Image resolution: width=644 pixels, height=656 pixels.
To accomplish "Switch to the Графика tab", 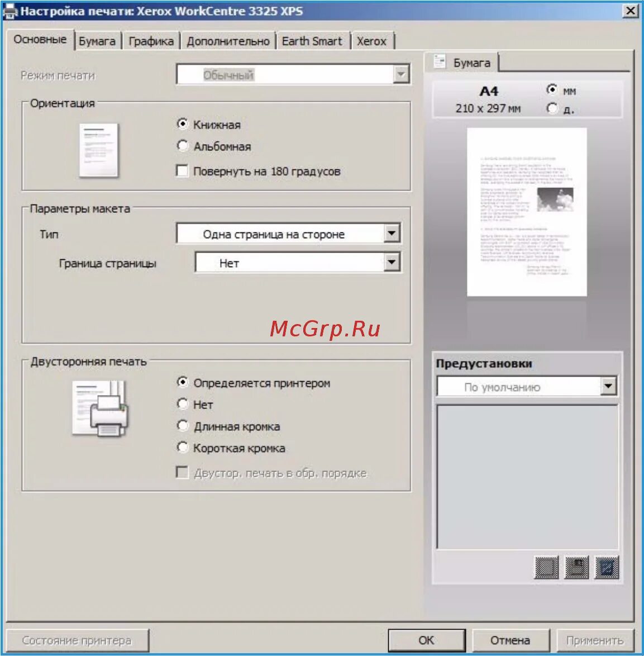I will click(151, 41).
